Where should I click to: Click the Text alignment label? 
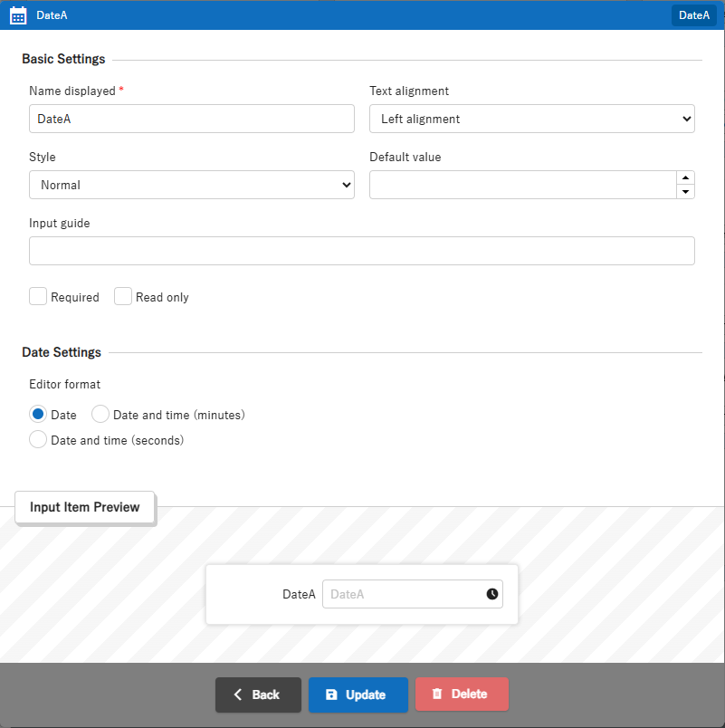409,91
